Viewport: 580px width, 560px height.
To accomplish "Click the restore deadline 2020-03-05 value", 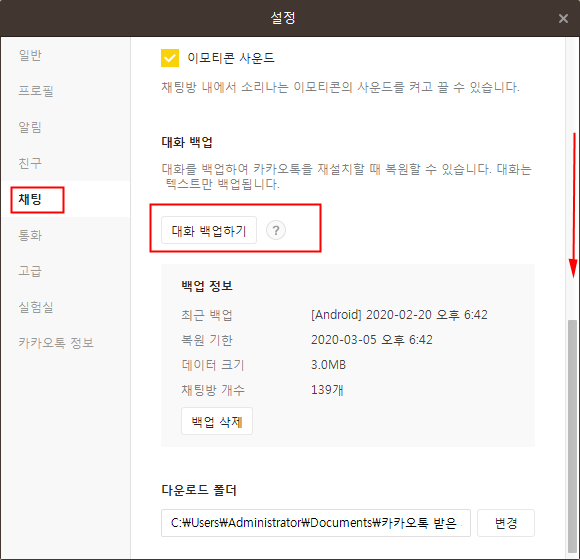I will [372, 340].
